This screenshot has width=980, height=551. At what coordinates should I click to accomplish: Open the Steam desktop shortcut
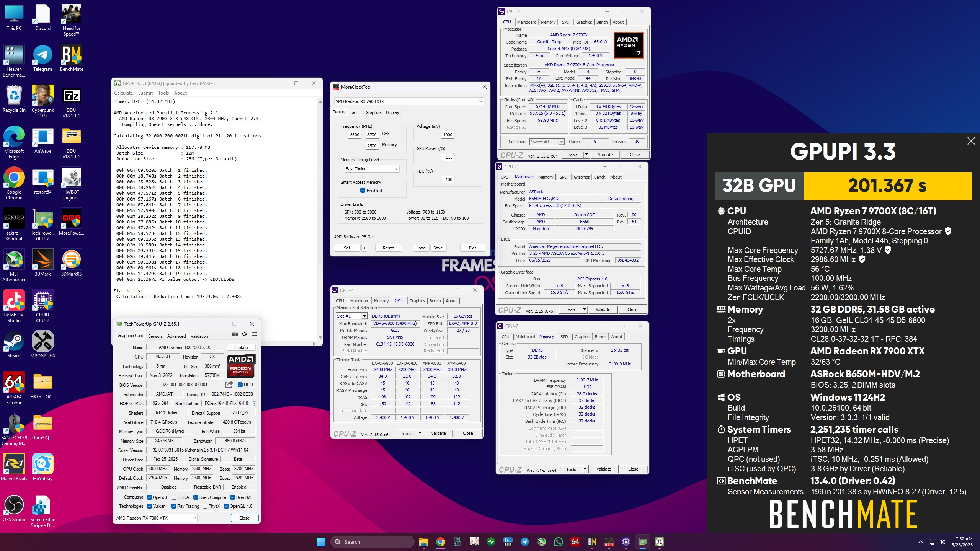[14, 345]
